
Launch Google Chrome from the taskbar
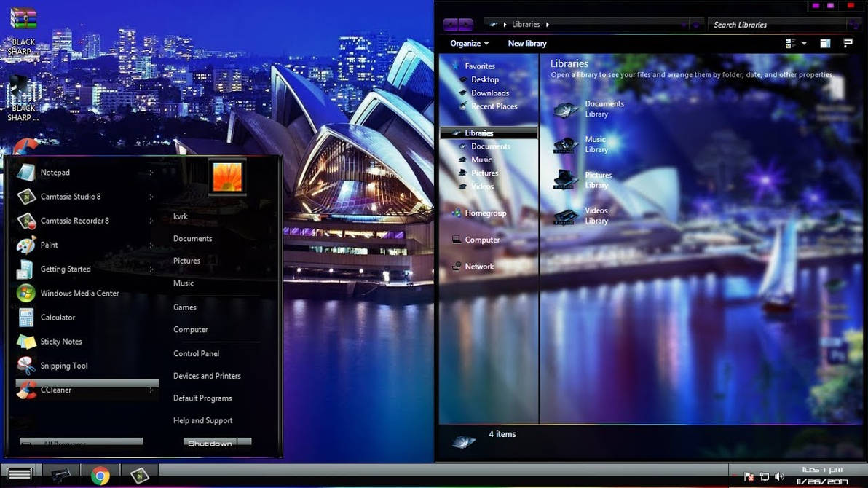pos(101,475)
